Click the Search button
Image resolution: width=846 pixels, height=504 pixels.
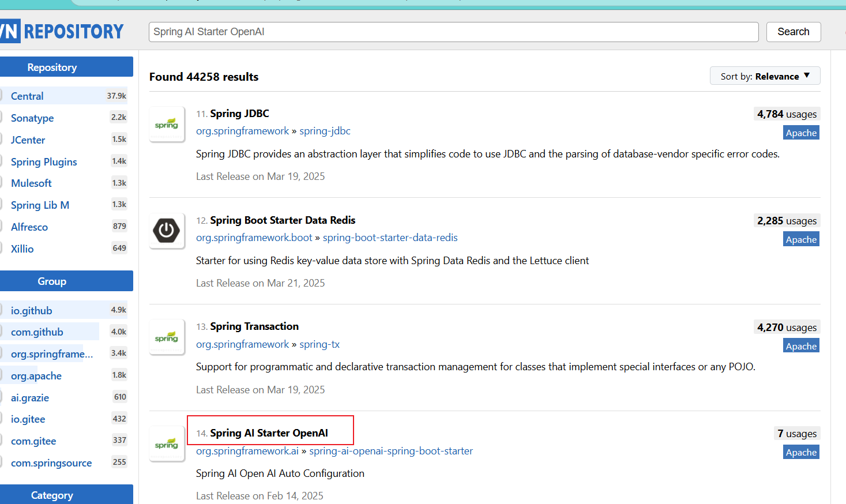point(793,32)
